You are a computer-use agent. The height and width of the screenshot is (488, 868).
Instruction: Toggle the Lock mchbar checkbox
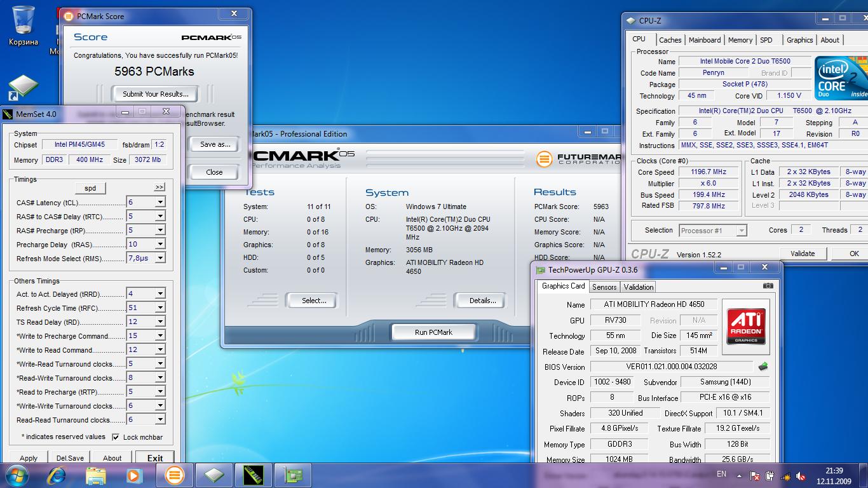tap(116, 437)
